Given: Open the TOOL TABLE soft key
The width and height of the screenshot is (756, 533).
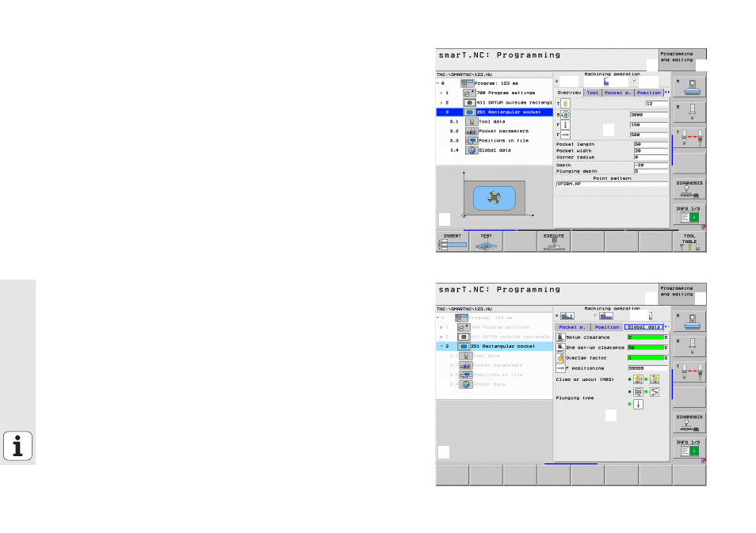Looking at the screenshot, I should pos(689,242).
